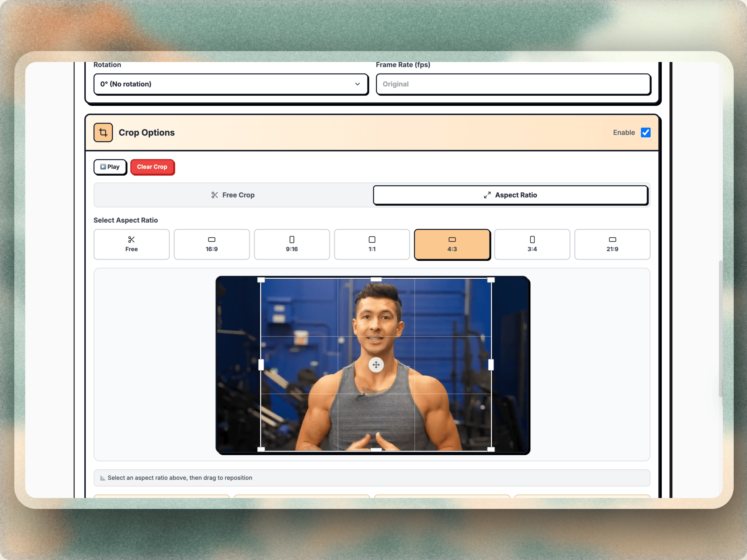Click the bottom edge crop handle
This screenshot has height=560, width=747.
click(376, 450)
